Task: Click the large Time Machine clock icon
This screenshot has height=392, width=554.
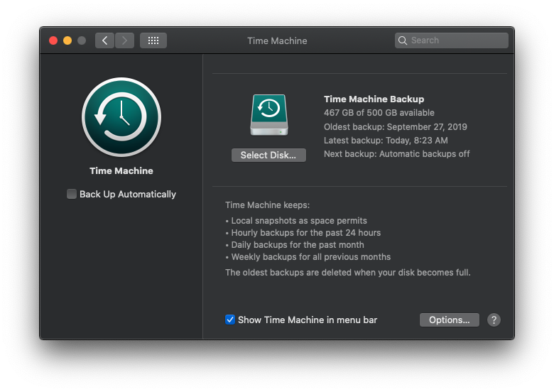Action: 121,117
